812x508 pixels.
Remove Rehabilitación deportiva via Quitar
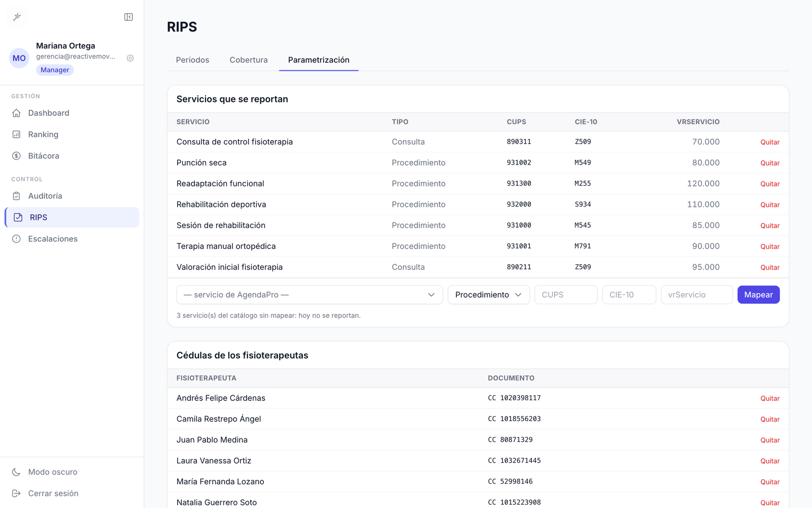770,205
